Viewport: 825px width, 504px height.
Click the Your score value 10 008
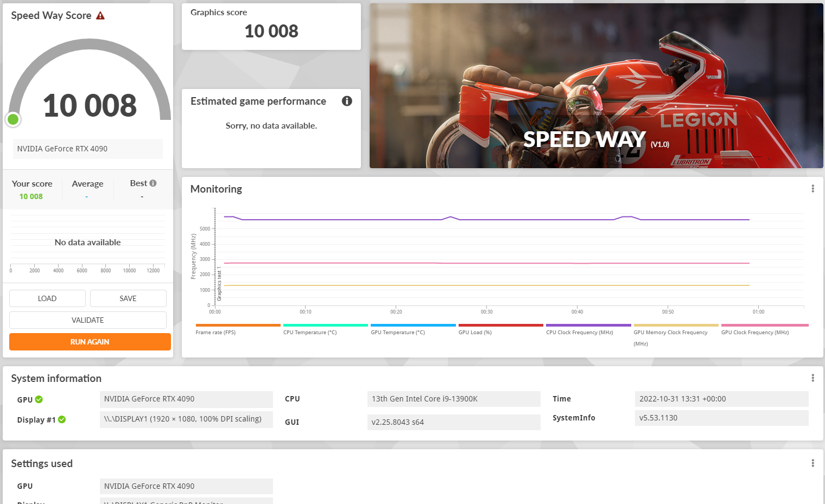pyautogui.click(x=31, y=196)
